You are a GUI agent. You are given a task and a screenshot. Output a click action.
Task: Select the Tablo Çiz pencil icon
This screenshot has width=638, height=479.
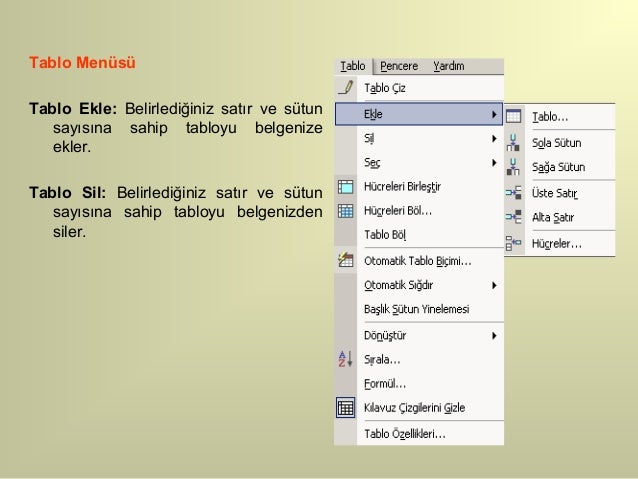(x=346, y=87)
